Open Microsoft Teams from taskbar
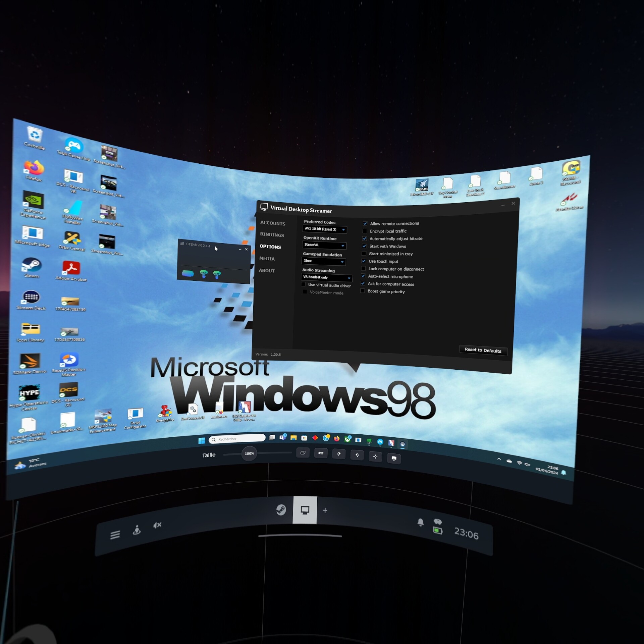 [x=283, y=437]
